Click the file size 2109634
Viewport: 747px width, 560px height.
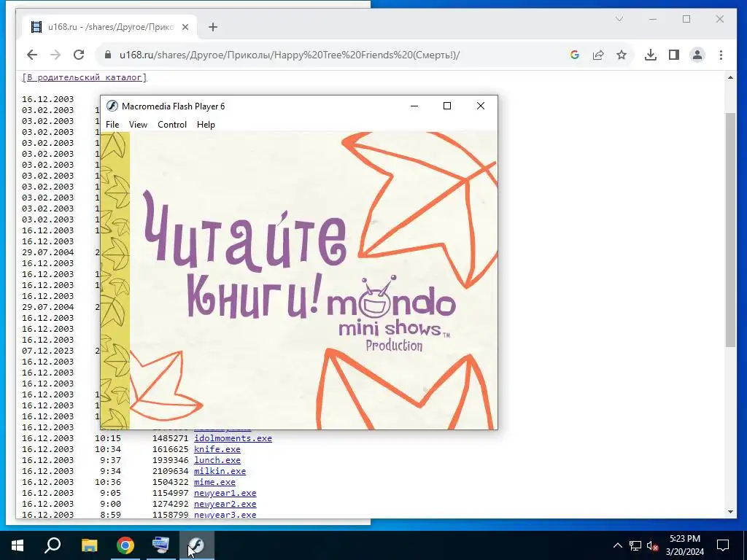(170, 471)
